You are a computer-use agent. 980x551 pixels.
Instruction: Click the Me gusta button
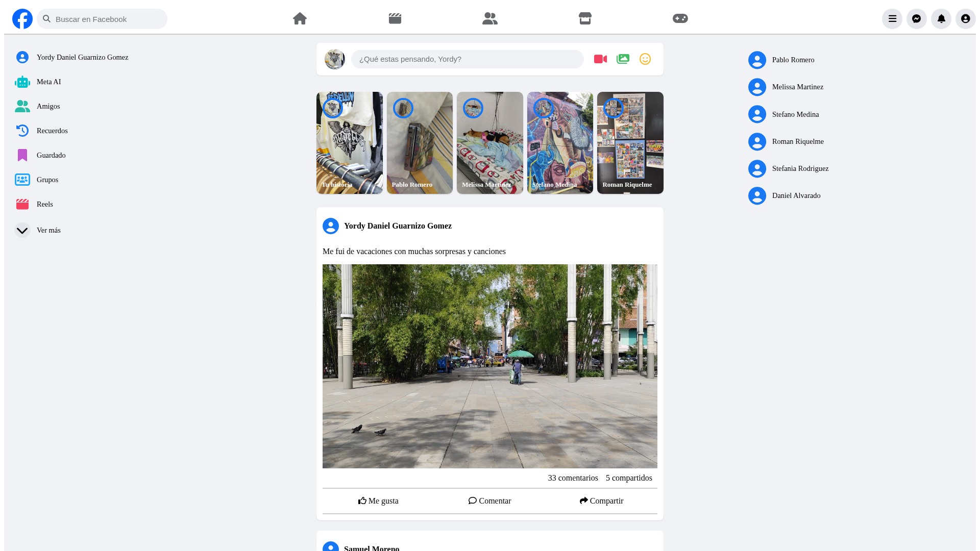tap(378, 501)
